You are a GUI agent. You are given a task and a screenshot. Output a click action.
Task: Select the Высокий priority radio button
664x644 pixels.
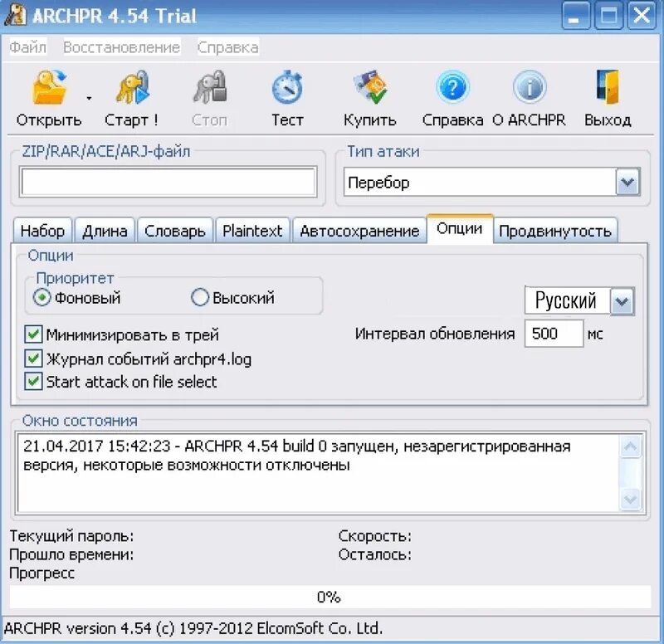(199, 298)
